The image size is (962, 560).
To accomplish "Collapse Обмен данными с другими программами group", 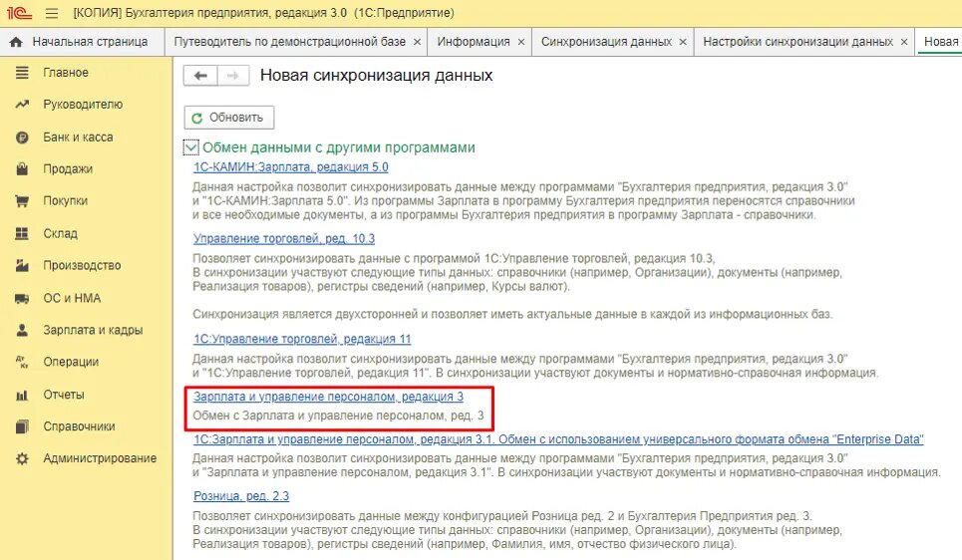I will click(190, 147).
